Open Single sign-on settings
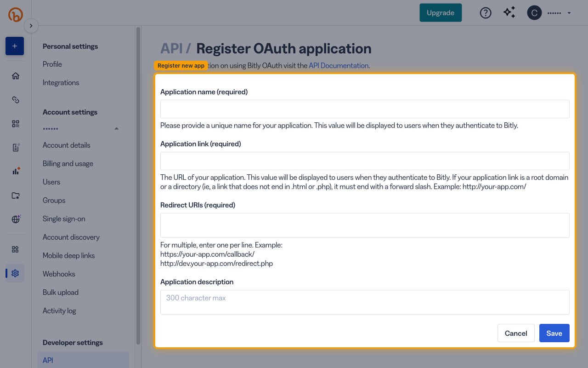 pos(64,219)
